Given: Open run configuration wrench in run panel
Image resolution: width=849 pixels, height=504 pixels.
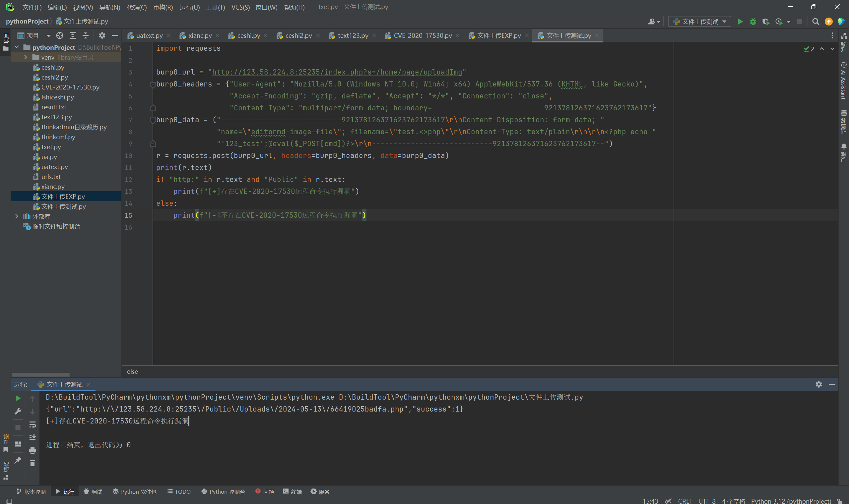Looking at the screenshot, I should point(18,411).
